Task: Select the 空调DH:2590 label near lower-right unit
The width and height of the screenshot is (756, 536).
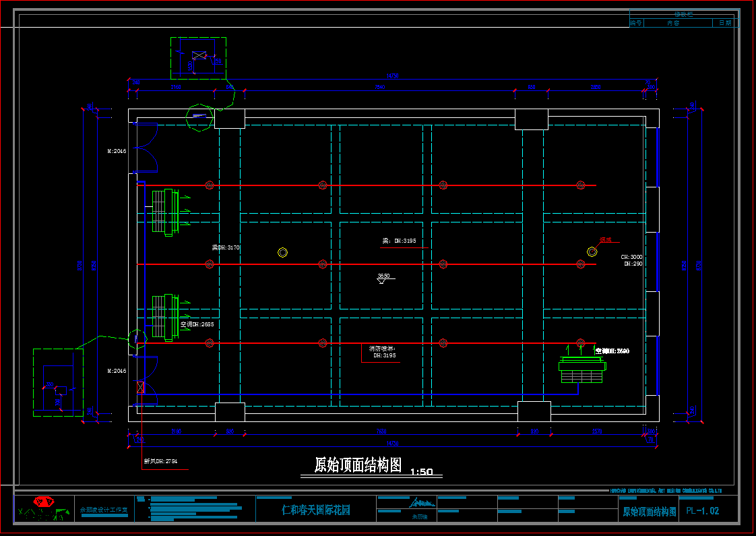Action: point(612,351)
